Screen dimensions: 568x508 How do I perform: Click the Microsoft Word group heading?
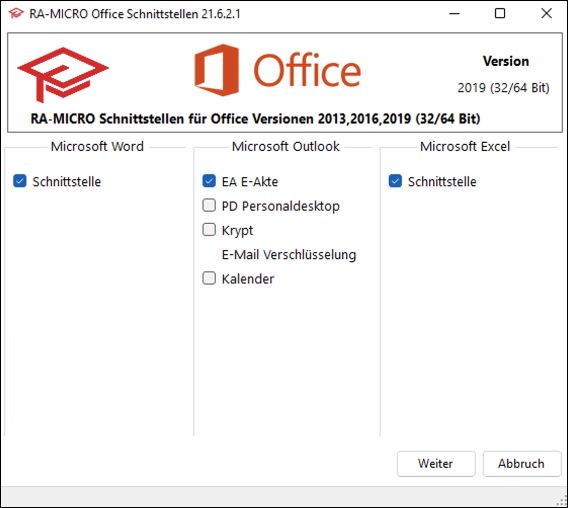point(97,146)
